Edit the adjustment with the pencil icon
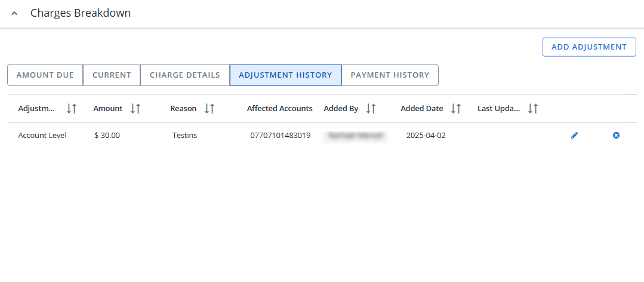 pyautogui.click(x=574, y=136)
